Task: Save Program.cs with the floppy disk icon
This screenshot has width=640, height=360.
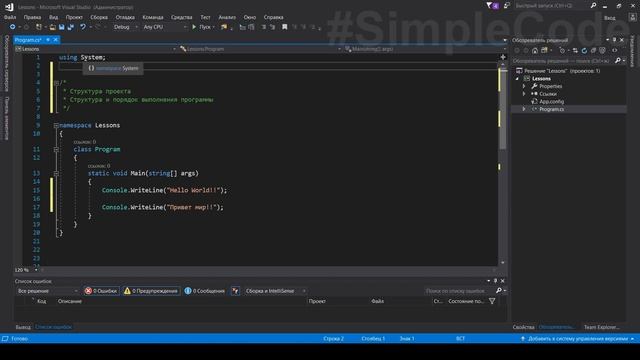Action: click(62, 27)
